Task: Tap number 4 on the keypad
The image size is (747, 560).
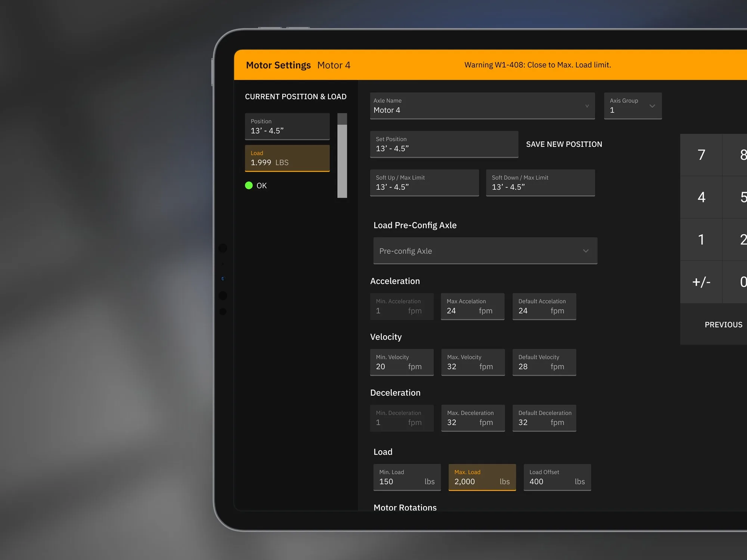Action: click(x=701, y=197)
